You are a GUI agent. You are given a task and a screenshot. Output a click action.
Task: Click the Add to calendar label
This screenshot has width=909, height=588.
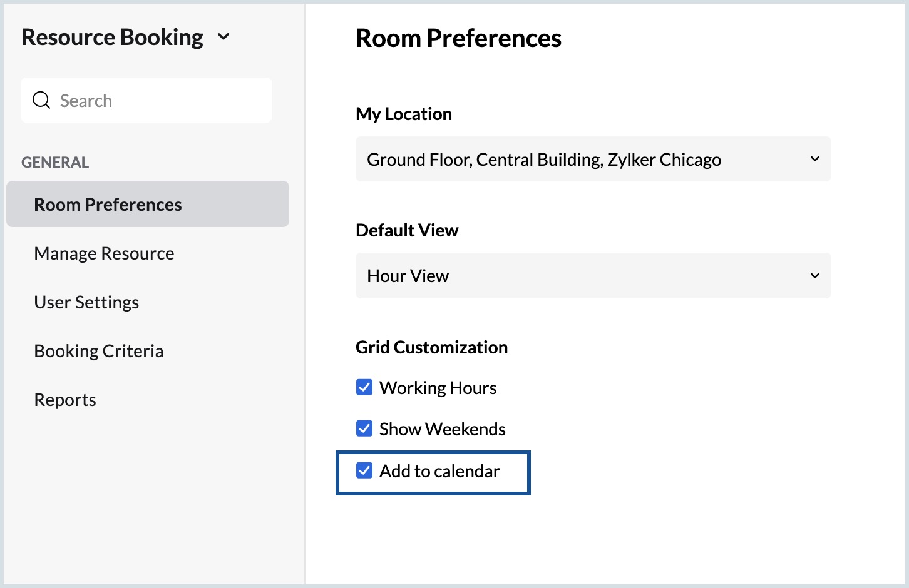[x=439, y=471]
